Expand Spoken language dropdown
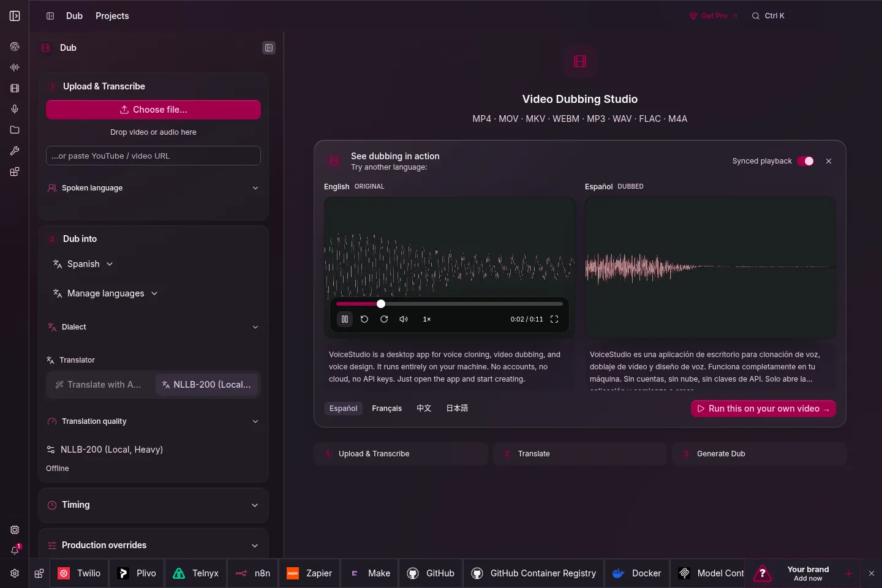Viewport: 882px width, 588px height. 153,188
